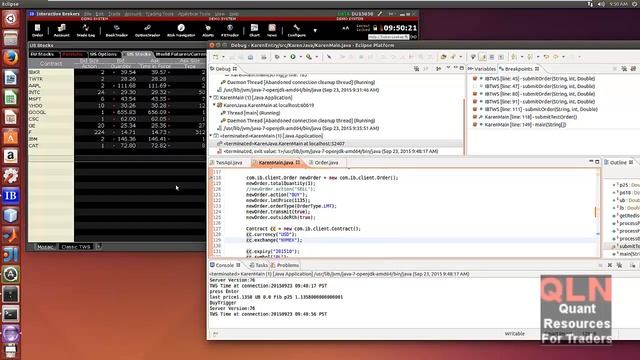The width and height of the screenshot is (640, 360).
Task: Select the Classic TWS layout button
Action: click(76, 247)
